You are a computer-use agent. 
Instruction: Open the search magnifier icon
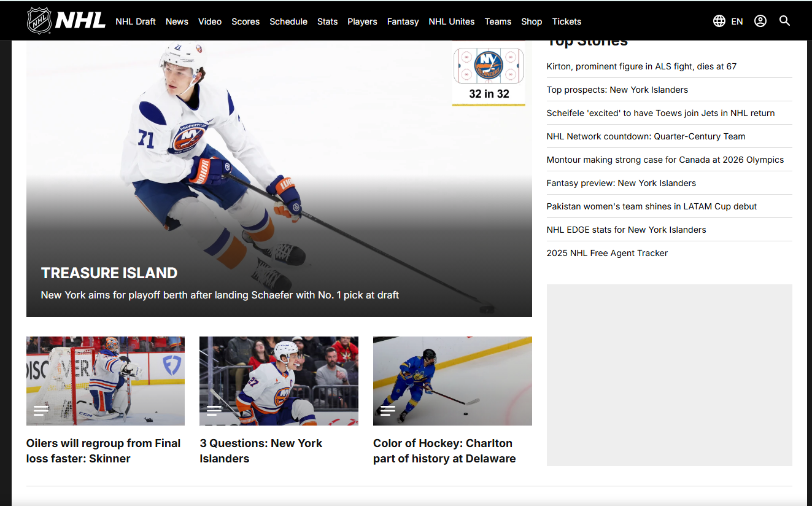tap(784, 21)
